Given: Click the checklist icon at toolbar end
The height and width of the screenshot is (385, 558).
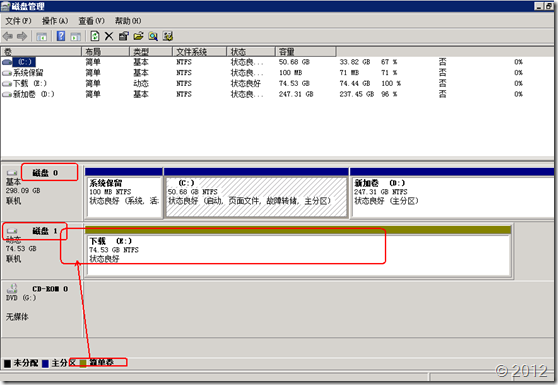Looking at the screenshot, I should click(168, 36).
